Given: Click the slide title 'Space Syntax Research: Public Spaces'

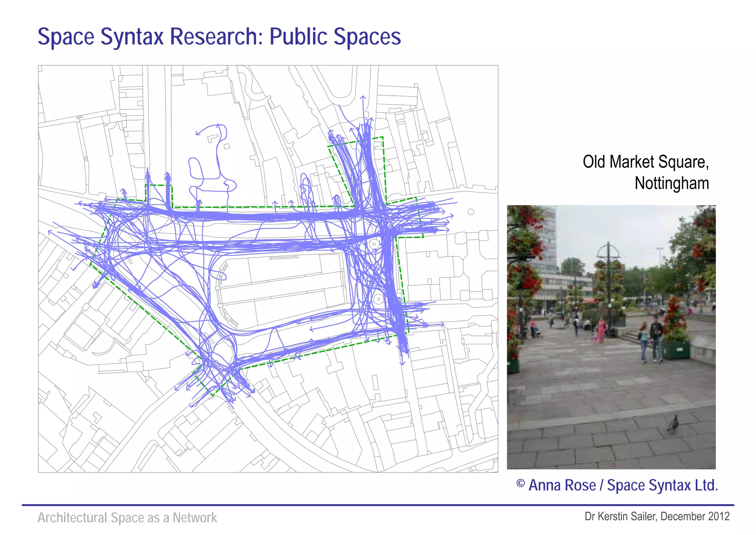Looking at the screenshot, I should 219,37.
